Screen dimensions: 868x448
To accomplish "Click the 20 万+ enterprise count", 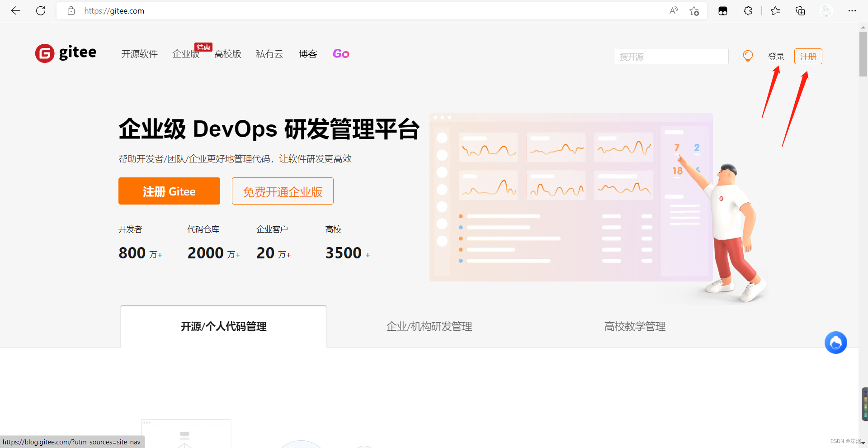I will tap(274, 253).
